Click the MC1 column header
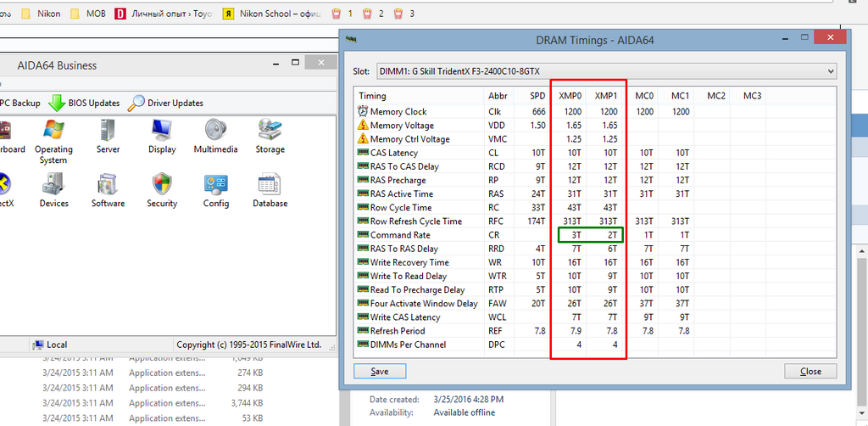 676,96
